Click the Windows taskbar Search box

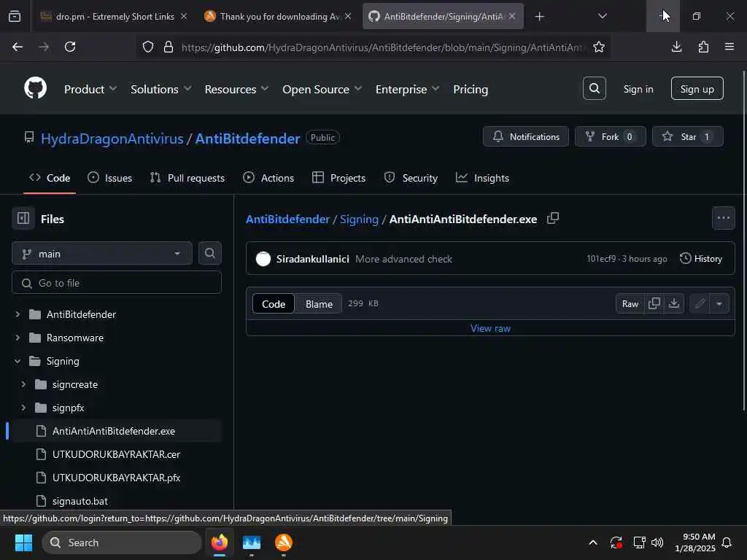pyautogui.click(x=122, y=542)
